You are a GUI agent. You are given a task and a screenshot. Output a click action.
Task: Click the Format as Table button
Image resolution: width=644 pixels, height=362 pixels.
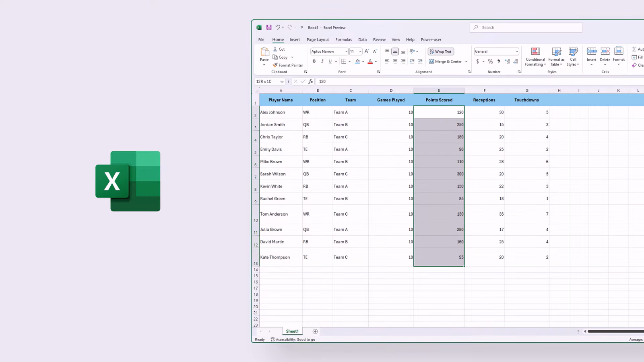click(x=556, y=57)
